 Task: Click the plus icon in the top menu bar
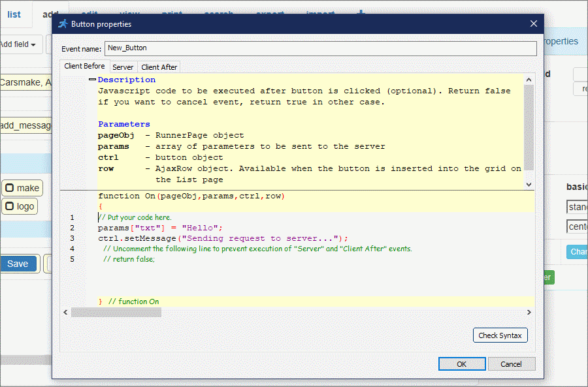point(361,13)
